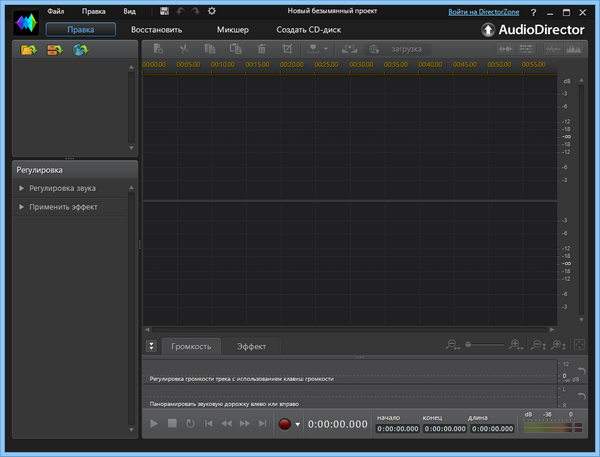Click the начало timecode field

tap(397, 429)
